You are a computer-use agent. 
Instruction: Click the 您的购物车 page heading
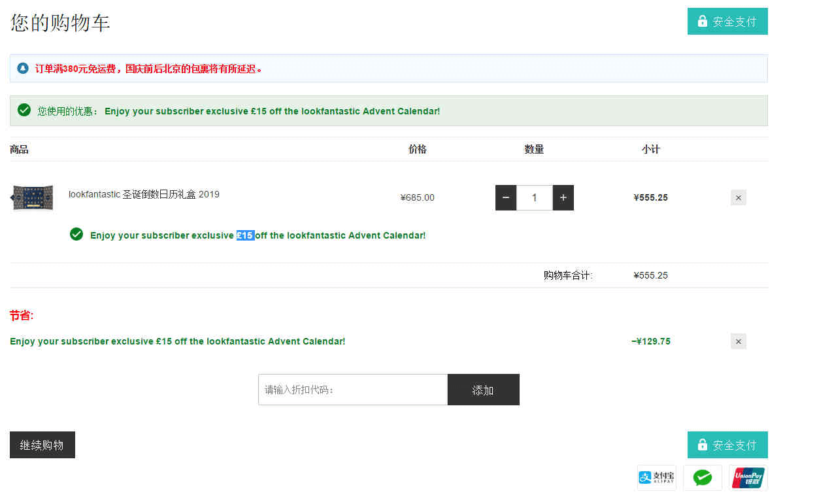coord(60,22)
